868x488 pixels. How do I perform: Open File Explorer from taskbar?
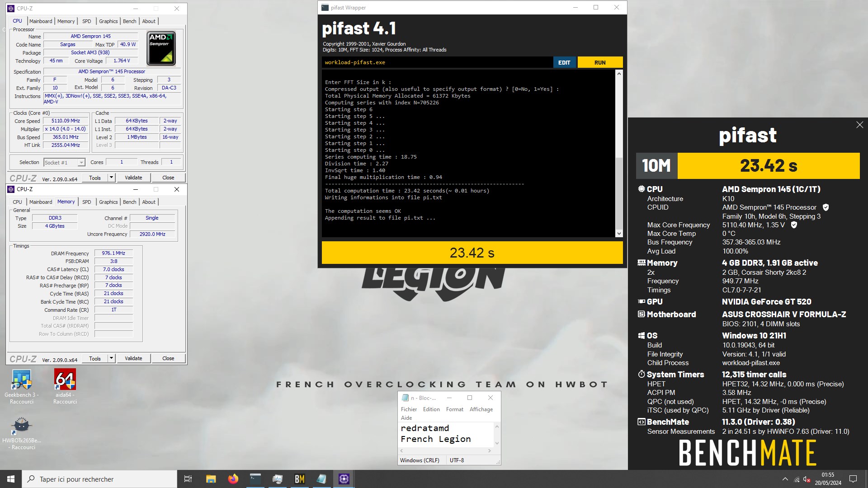pos(211,479)
